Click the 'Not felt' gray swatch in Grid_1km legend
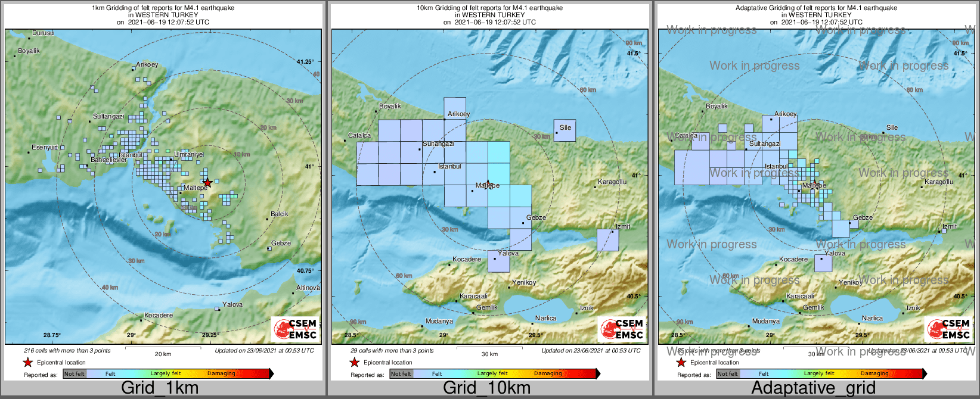Image resolution: width=980 pixels, height=399 pixels. (x=75, y=373)
